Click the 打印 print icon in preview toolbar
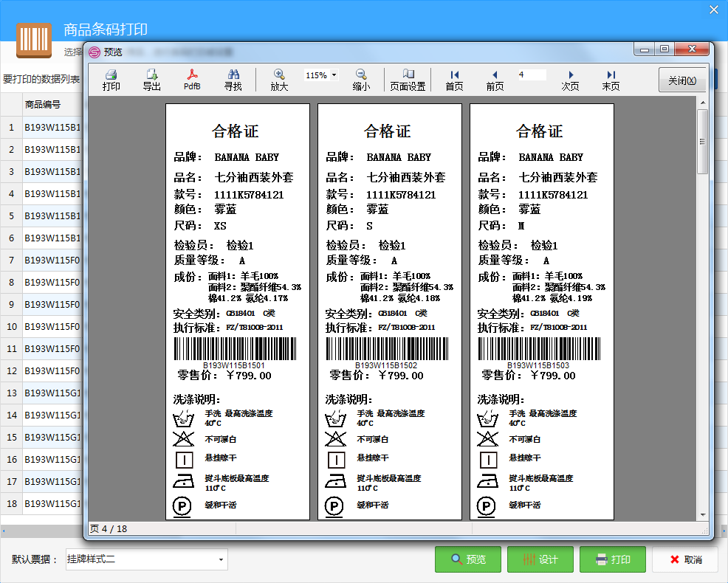The width and height of the screenshot is (728, 583). point(111,80)
